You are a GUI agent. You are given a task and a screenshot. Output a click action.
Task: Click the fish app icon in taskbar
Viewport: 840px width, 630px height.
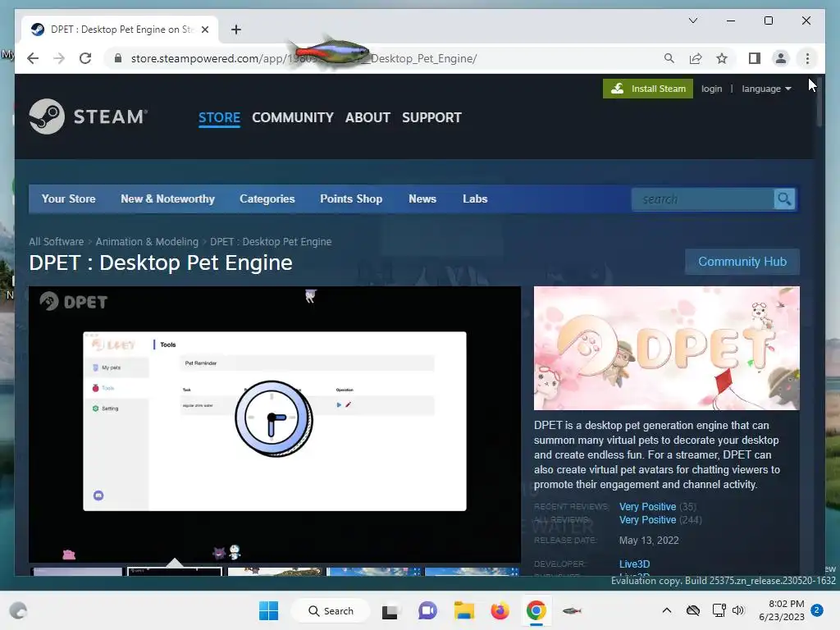(572, 610)
